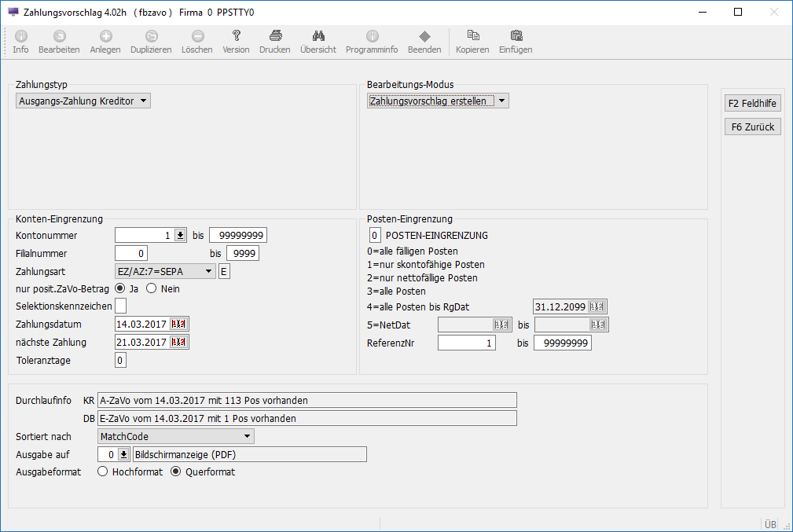The width and height of the screenshot is (793, 532).
Task: Select Nein for nur posit.ZaVo-Betrag
Action: (x=152, y=288)
